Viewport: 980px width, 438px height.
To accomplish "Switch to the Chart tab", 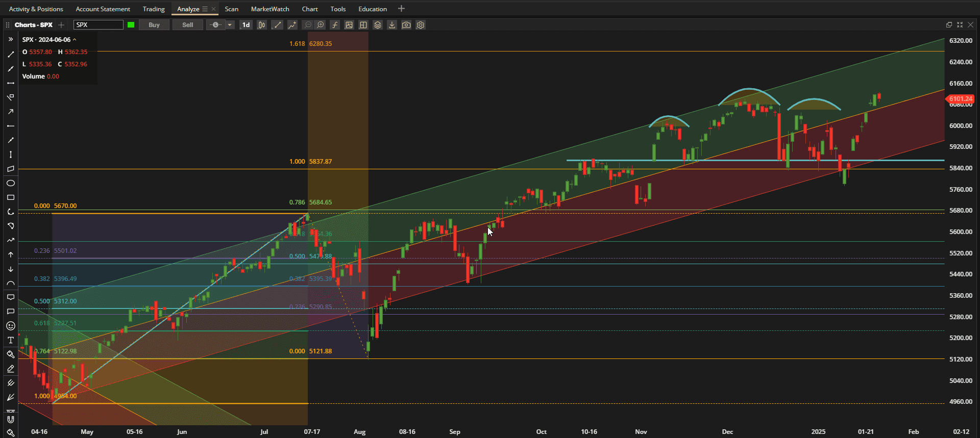I will (310, 9).
